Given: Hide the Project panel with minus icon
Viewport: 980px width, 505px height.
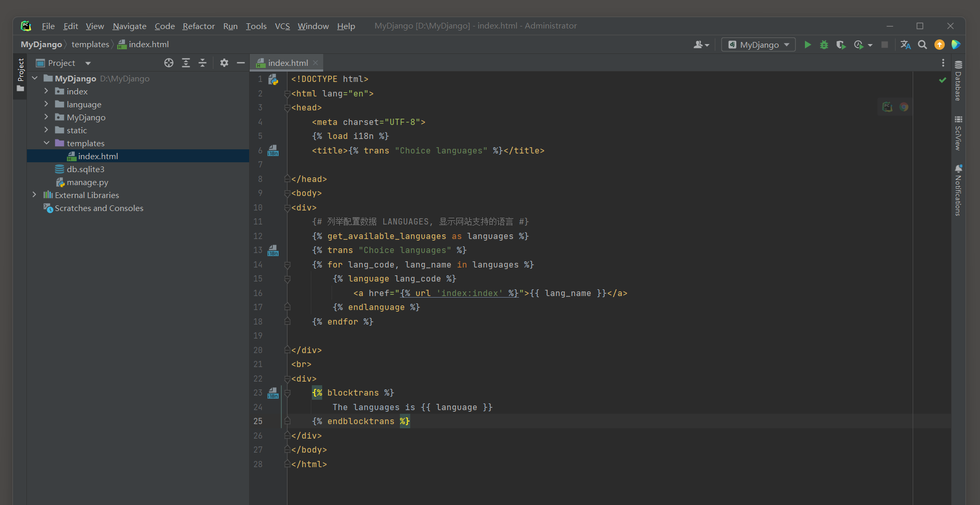Looking at the screenshot, I should pyautogui.click(x=240, y=63).
